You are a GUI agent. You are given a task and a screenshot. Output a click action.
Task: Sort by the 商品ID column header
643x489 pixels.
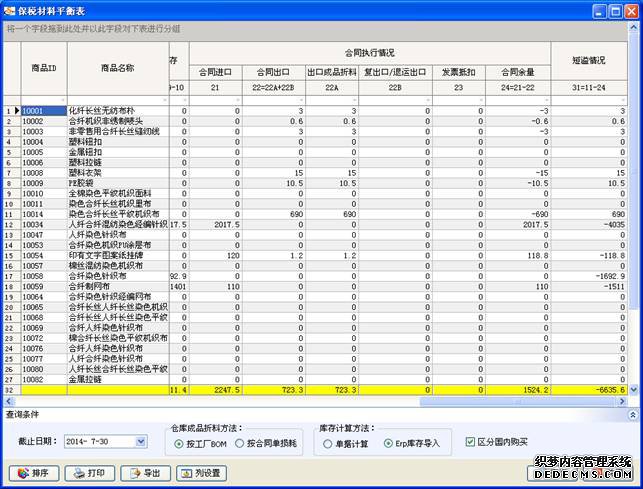[x=44, y=67]
